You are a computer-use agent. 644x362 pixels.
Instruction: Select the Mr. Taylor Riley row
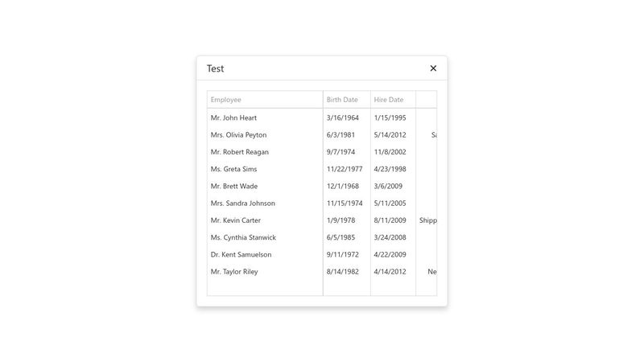pyautogui.click(x=322, y=272)
